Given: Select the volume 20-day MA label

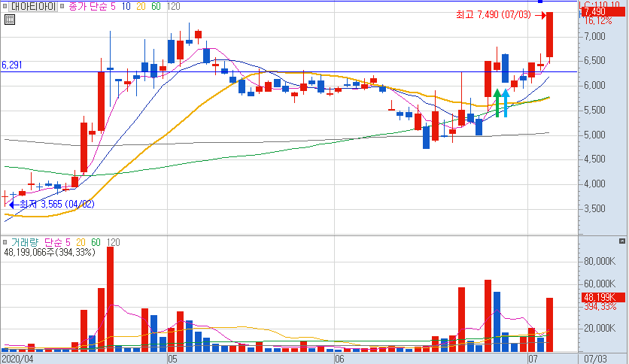Looking at the screenshot, I should (81, 242).
